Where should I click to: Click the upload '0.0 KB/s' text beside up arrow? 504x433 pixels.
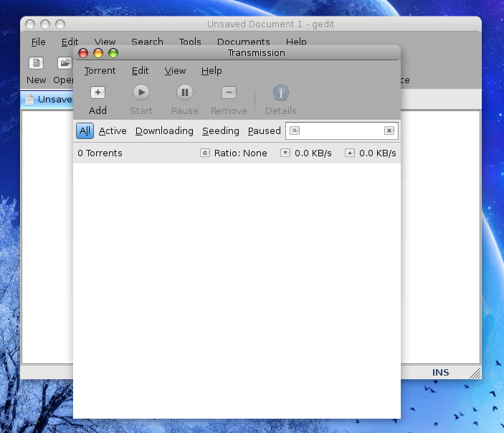(x=378, y=153)
